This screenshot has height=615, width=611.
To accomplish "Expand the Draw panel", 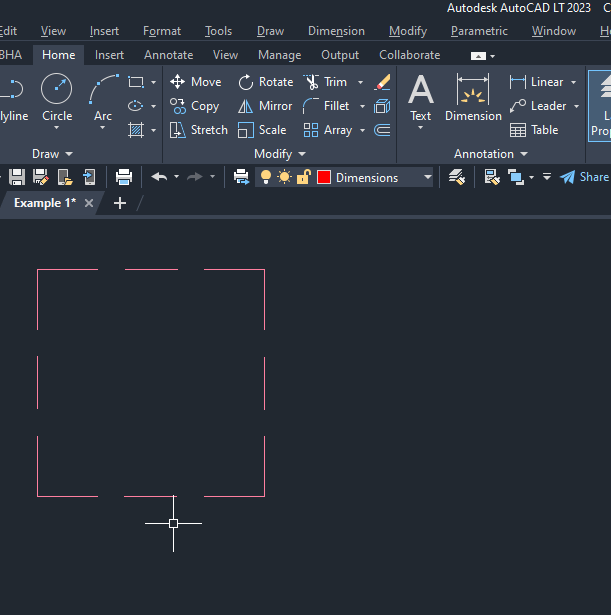I will tap(52, 154).
